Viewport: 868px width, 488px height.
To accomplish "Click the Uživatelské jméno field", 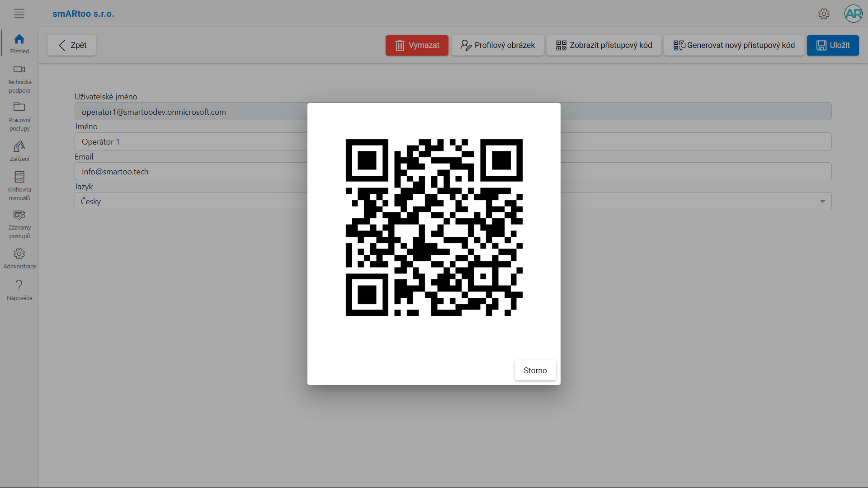I will [453, 112].
